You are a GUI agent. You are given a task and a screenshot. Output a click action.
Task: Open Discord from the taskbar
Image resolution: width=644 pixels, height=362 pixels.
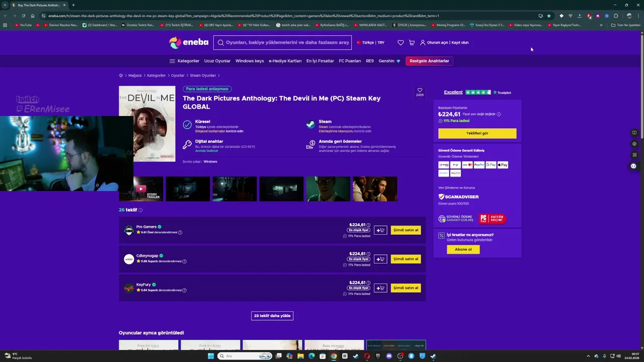point(389,356)
